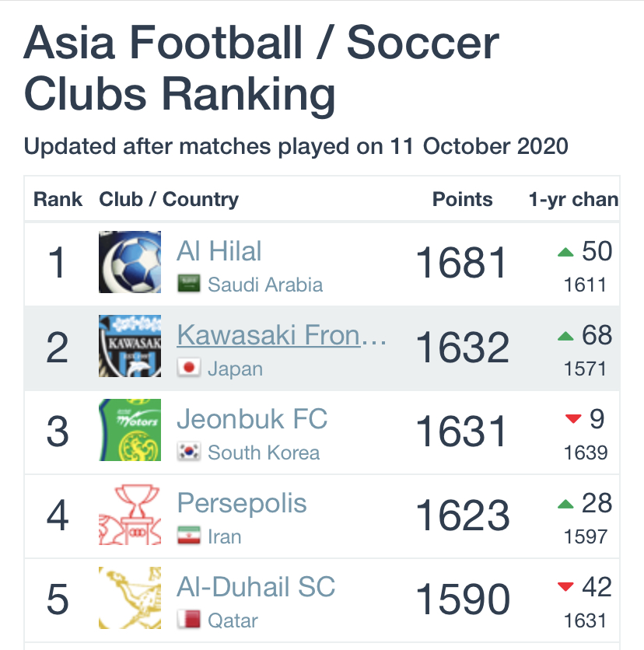The image size is (644, 650).
Task: Open the Jeonbuk FC club page
Action: 252,418
